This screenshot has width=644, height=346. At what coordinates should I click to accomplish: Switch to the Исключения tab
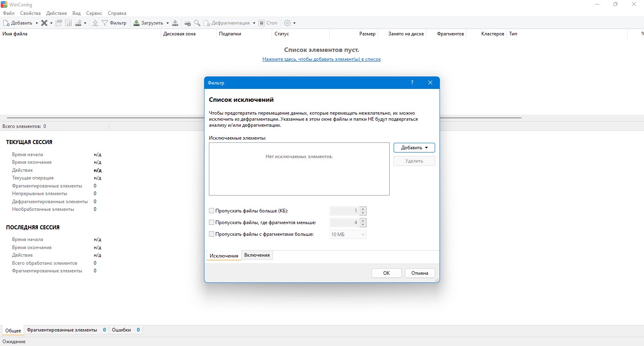pyautogui.click(x=224, y=256)
